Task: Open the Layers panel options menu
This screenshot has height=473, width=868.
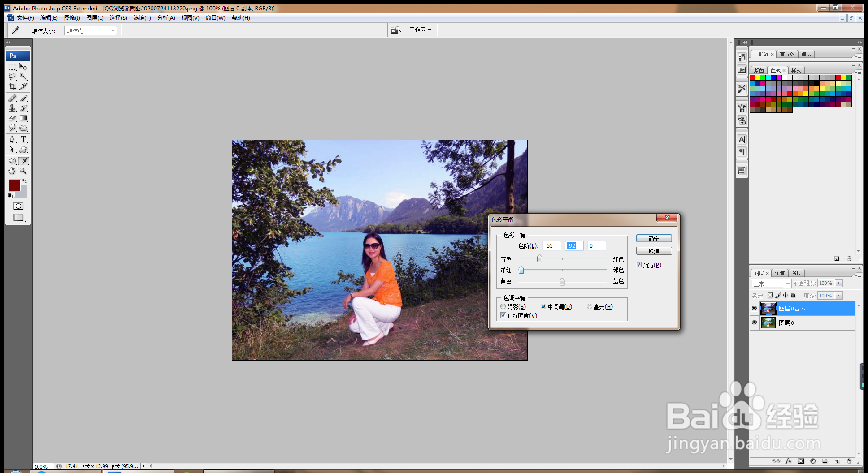Action: pos(858,275)
